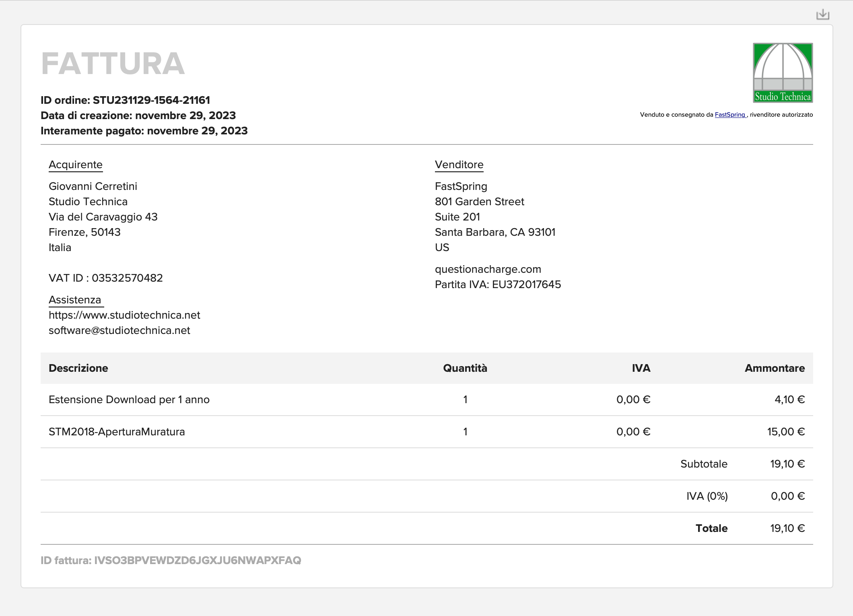The image size is (853, 616).
Task: Click the Venditore heading
Action: click(x=459, y=165)
